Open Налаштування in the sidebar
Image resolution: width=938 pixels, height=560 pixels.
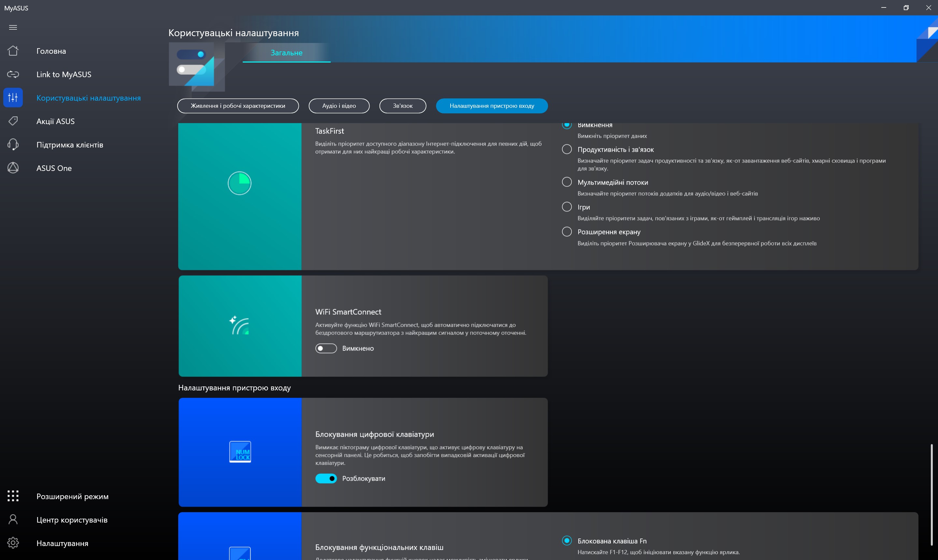pyautogui.click(x=62, y=543)
